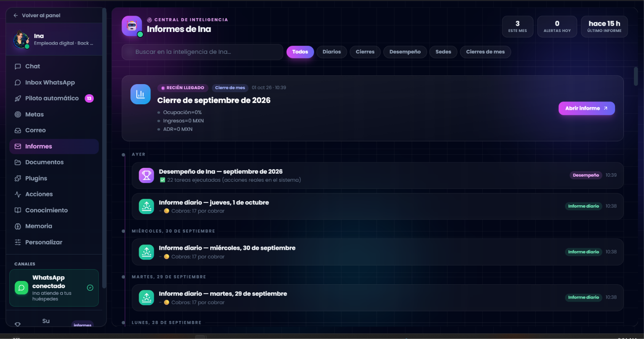Click the Personalizar sliders icon
This screenshot has height=339, width=644.
pos(18,242)
